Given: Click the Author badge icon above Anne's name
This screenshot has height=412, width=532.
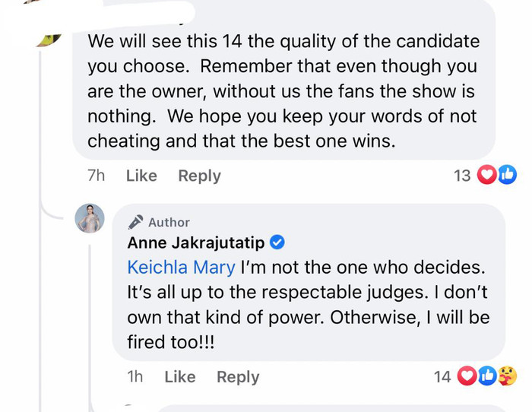Looking at the screenshot, I should pos(136,222).
